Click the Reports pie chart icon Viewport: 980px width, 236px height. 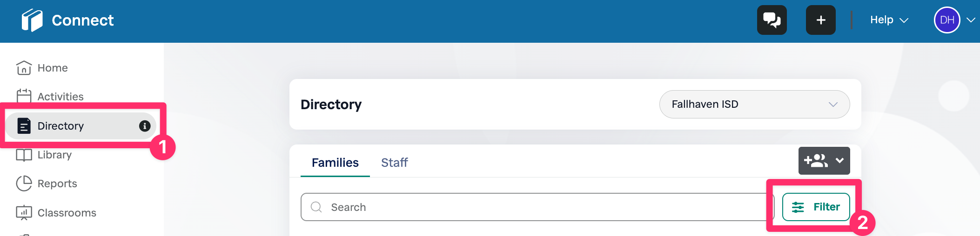(24, 184)
